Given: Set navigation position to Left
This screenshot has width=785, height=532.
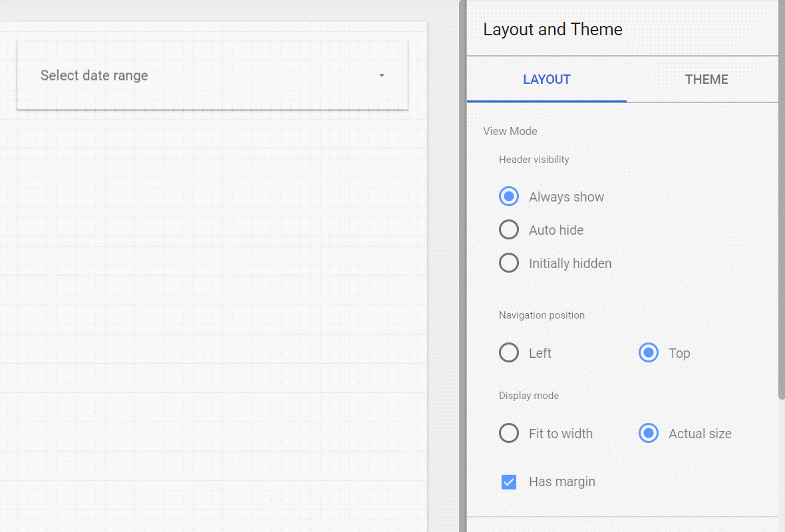Looking at the screenshot, I should coord(509,353).
